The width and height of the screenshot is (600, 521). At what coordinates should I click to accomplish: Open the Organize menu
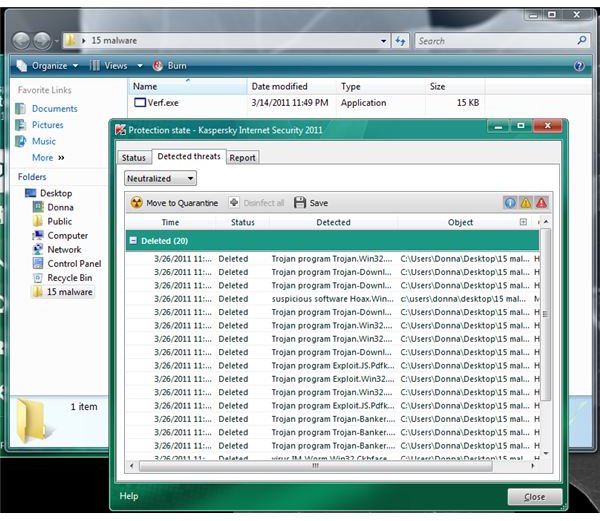[x=48, y=66]
